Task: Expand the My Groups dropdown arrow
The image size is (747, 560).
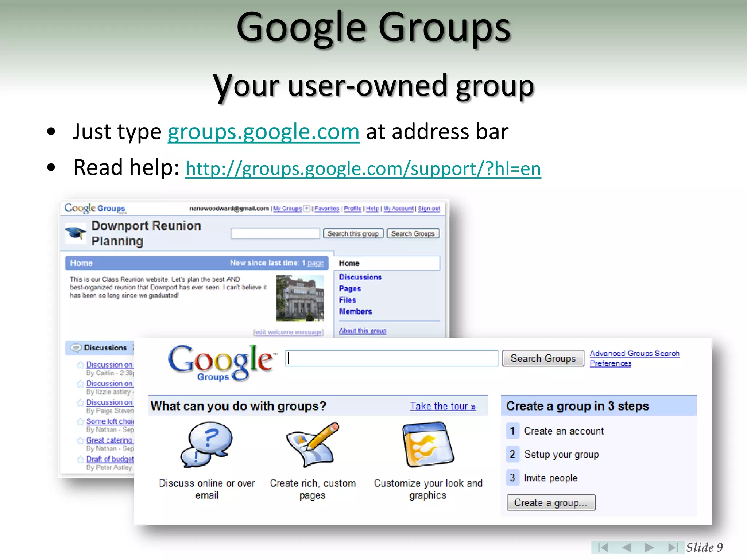Action: point(307,209)
